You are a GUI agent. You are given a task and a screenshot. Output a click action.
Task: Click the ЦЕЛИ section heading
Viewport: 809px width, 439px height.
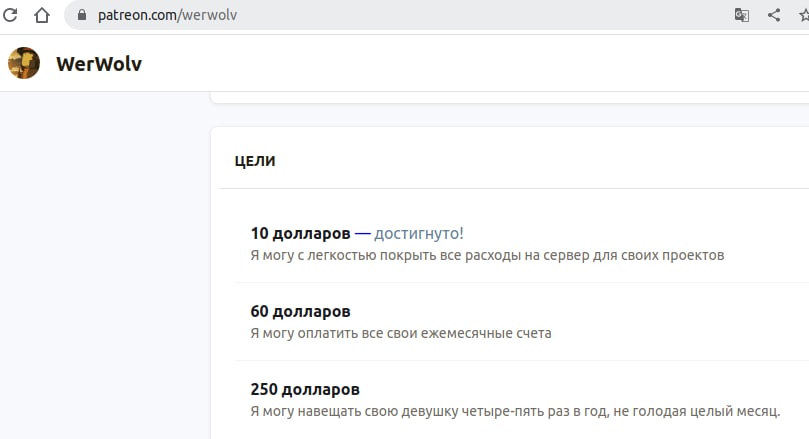coord(255,161)
